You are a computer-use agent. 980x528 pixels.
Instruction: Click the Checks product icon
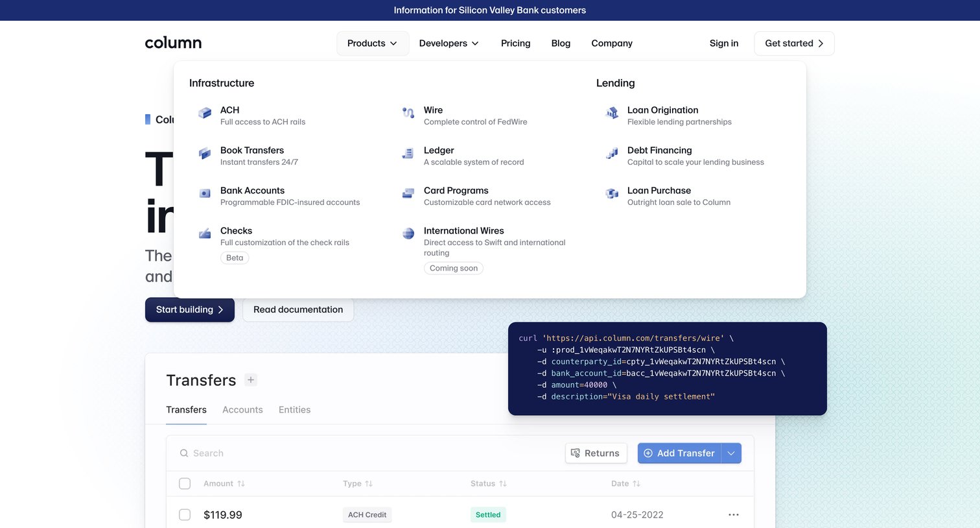point(205,234)
